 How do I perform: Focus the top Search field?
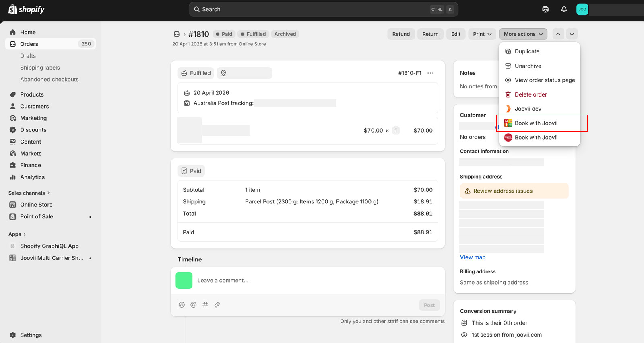point(323,9)
